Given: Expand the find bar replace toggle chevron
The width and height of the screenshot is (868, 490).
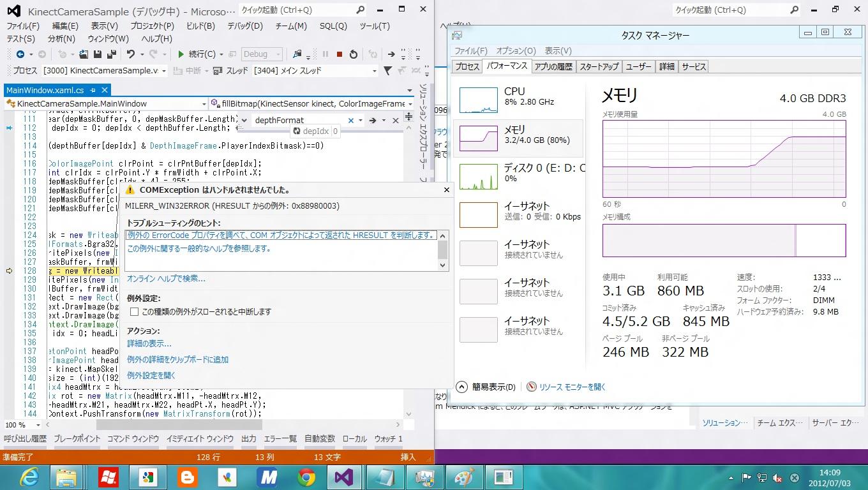Looking at the screenshot, I should pyautogui.click(x=243, y=120).
